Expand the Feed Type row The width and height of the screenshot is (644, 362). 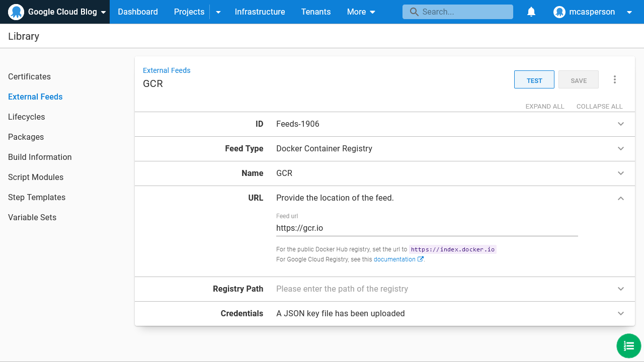621,148
